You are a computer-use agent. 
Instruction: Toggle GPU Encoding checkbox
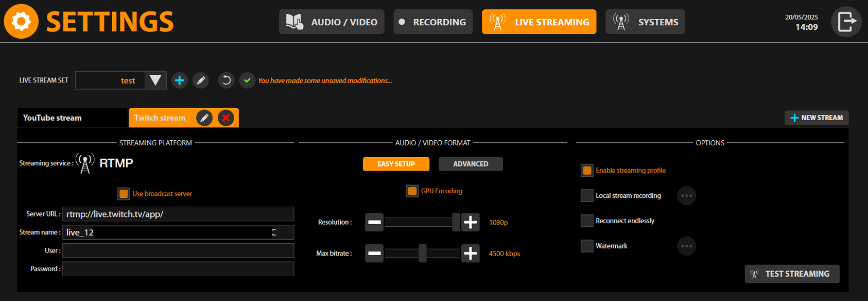(x=412, y=191)
